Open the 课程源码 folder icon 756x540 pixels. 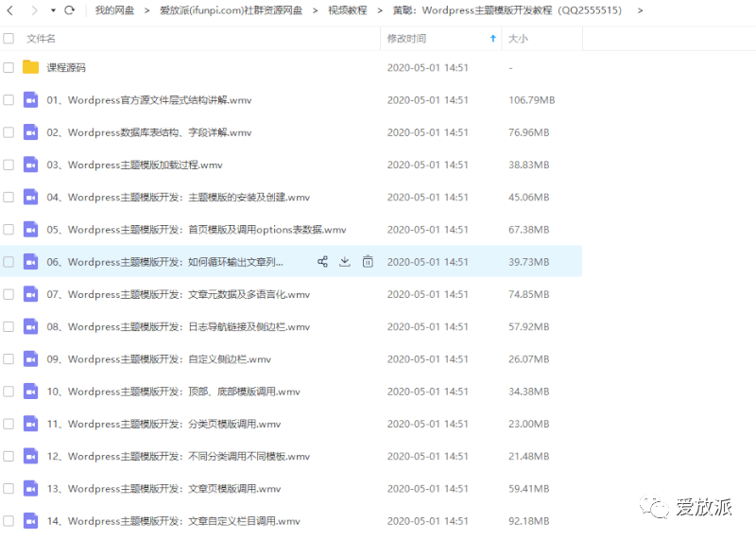coord(31,67)
